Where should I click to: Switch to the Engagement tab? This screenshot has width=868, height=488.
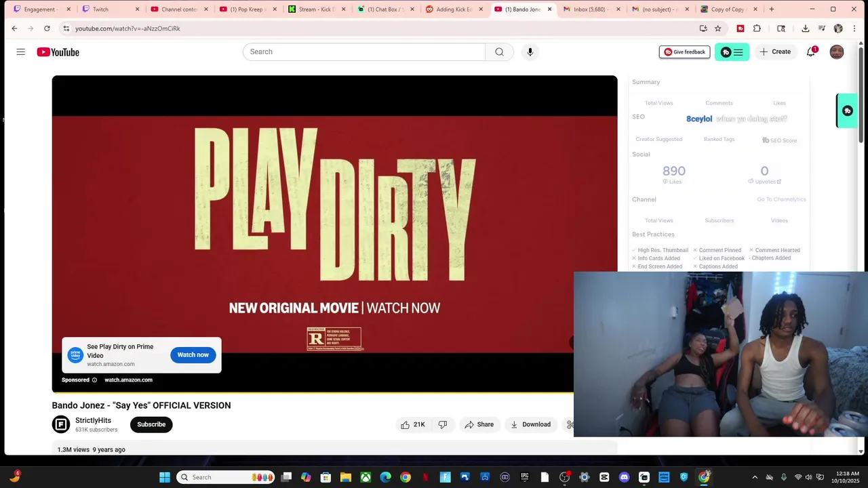(x=41, y=9)
